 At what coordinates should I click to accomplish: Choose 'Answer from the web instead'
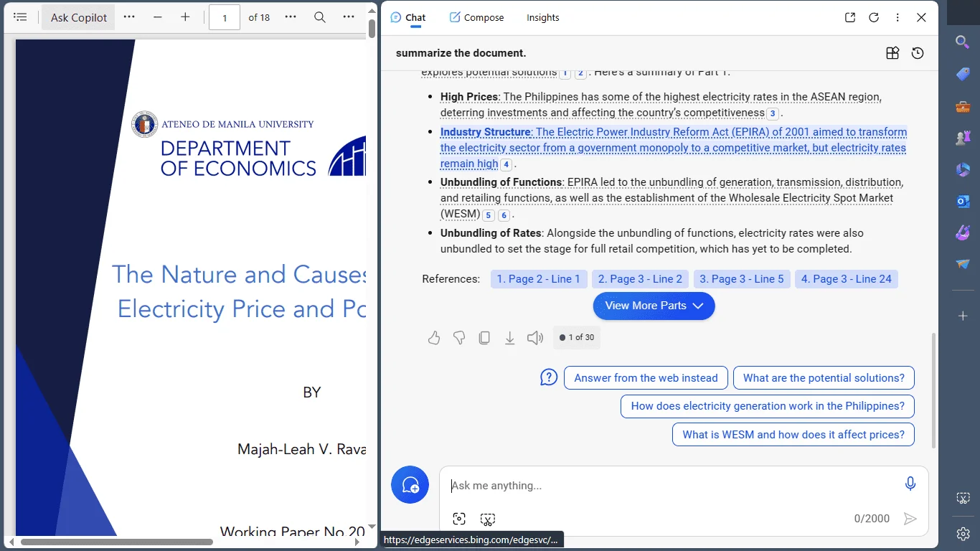(646, 378)
